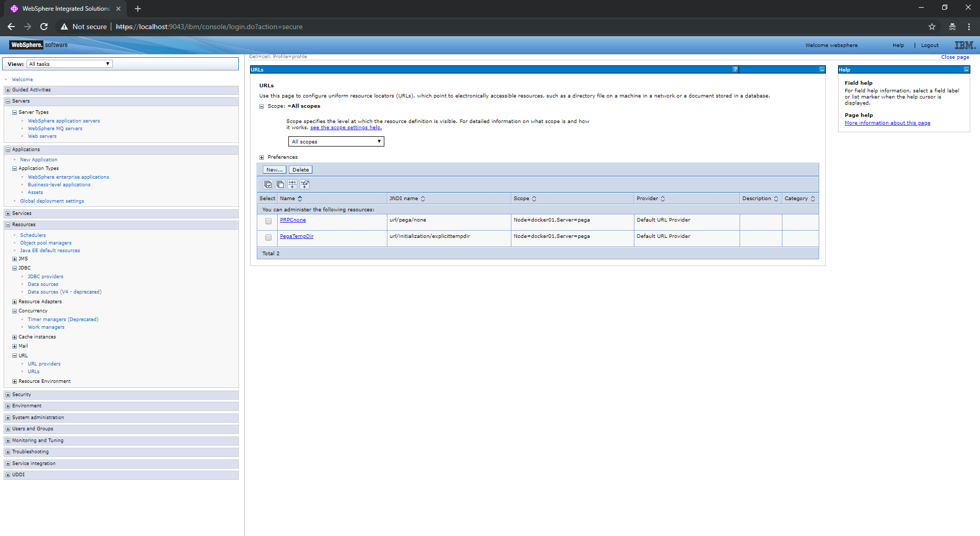Click the Select all items icon
The image size is (980, 536).
tap(268, 184)
